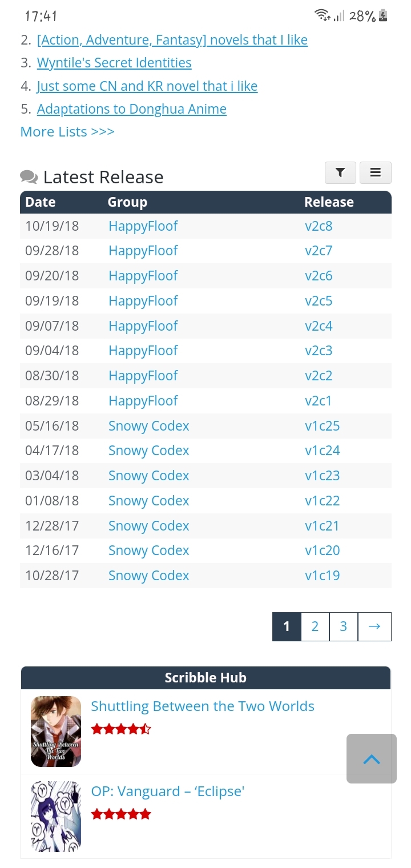Click the star rating for Shuttling Between the Two Worlds
411x868 pixels.
tap(121, 729)
